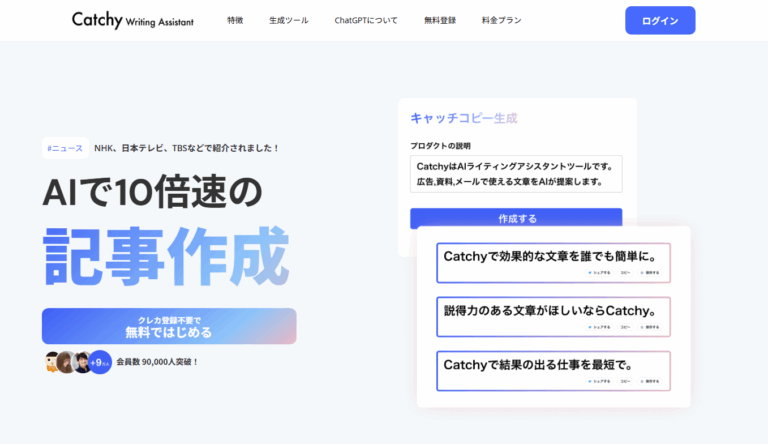
Task: Open the 無料登録 menu item
Action: 440,20
